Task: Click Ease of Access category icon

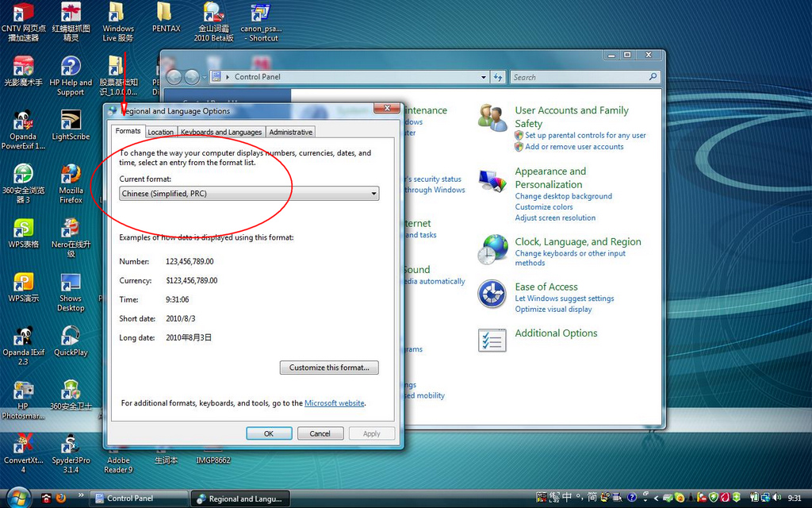Action: pyautogui.click(x=492, y=294)
